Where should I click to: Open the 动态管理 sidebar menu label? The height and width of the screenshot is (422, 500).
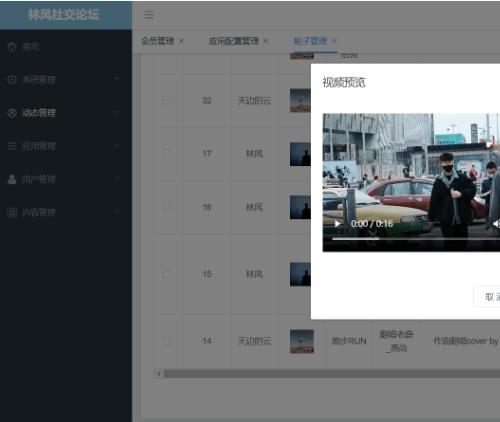39,113
